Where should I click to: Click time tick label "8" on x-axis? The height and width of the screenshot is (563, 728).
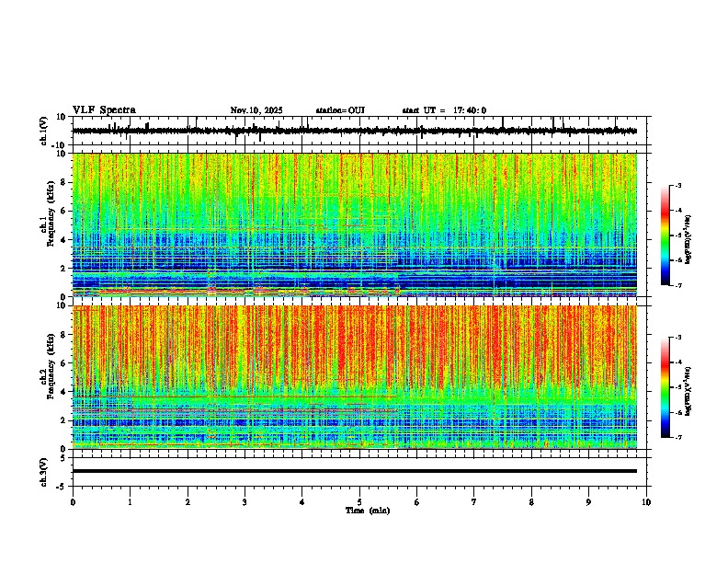531,502
